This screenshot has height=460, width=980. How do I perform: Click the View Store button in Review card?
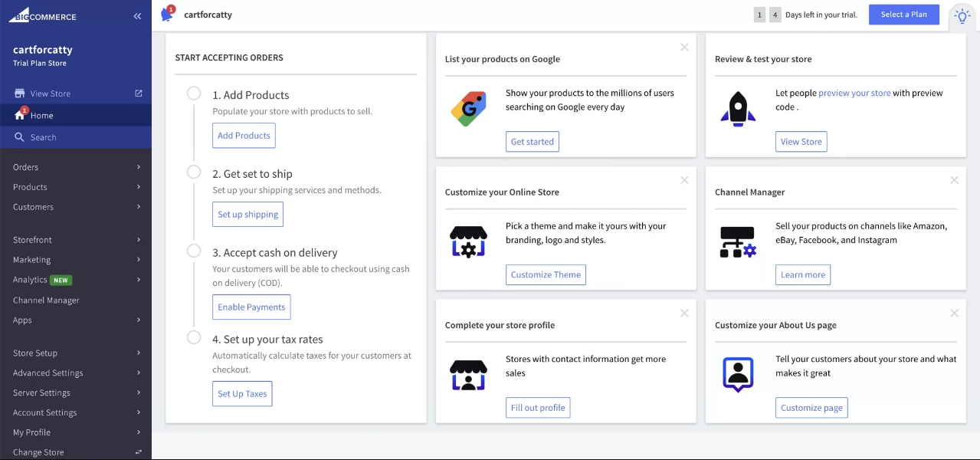point(801,142)
